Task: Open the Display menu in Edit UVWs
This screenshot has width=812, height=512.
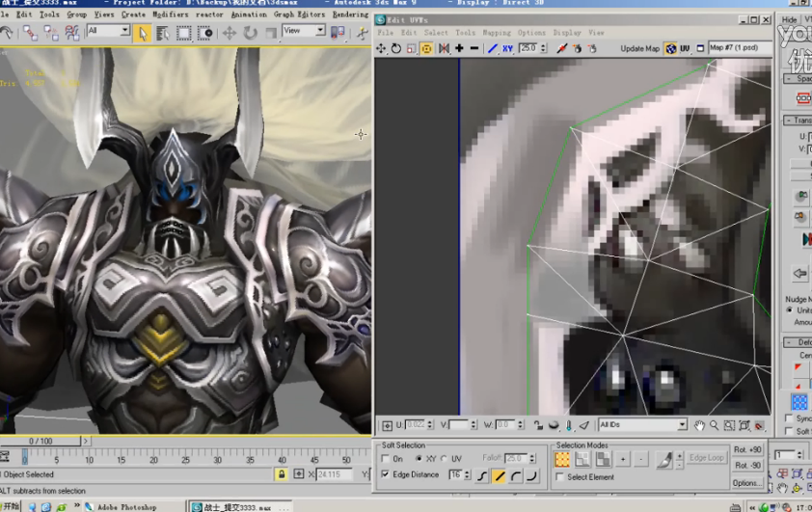Action: click(567, 33)
